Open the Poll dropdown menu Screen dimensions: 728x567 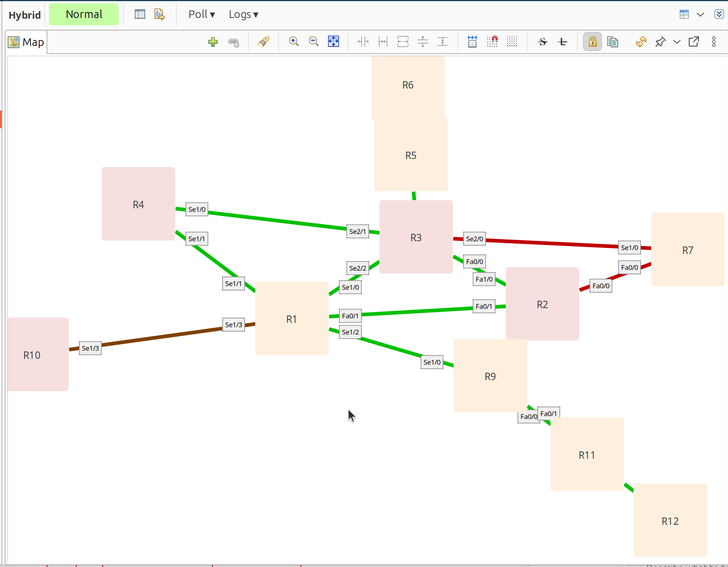pos(201,14)
